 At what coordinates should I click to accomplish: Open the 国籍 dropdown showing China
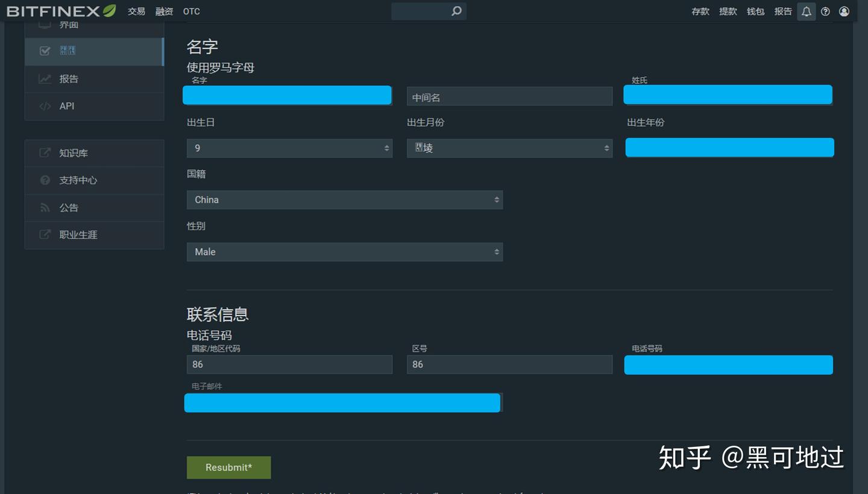coord(345,200)
